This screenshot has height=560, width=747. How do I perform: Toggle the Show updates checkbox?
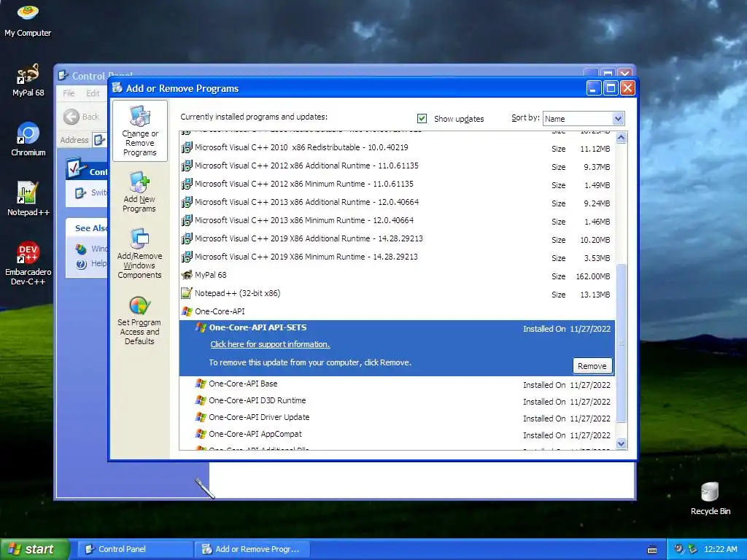(422, 119)
